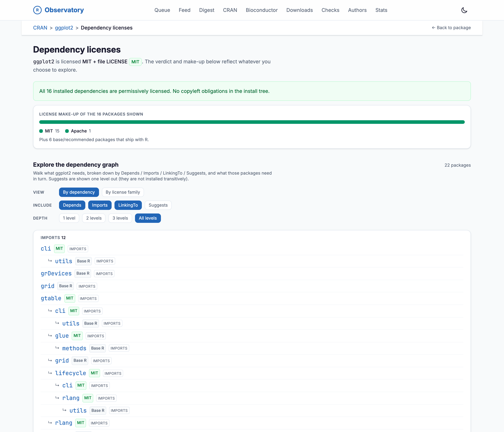
Task: Open the gtable package link
Action: 51,298
